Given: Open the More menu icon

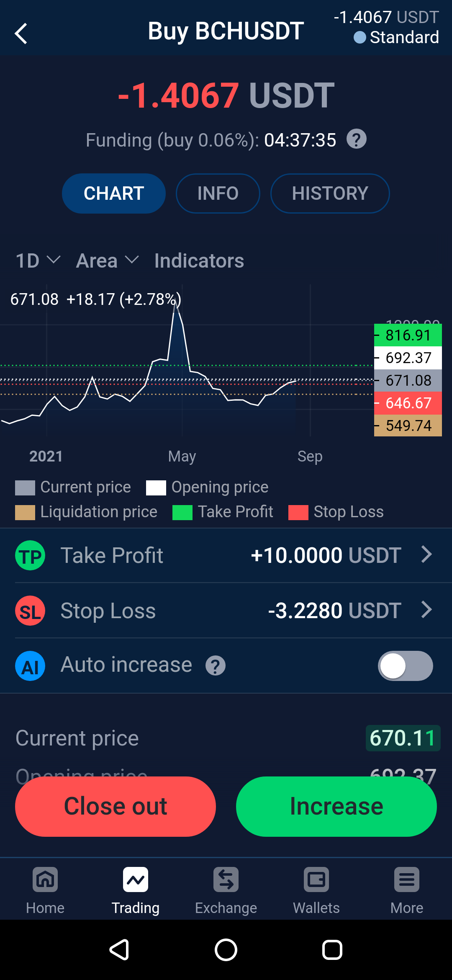Looking at the screenshot, I should (x=407, y=879).
